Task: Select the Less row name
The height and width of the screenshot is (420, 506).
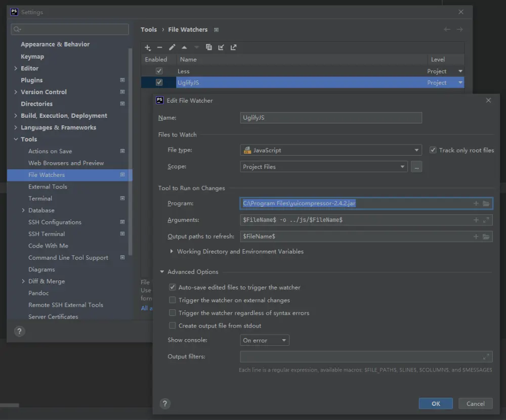Action: (x=183, y=71)
